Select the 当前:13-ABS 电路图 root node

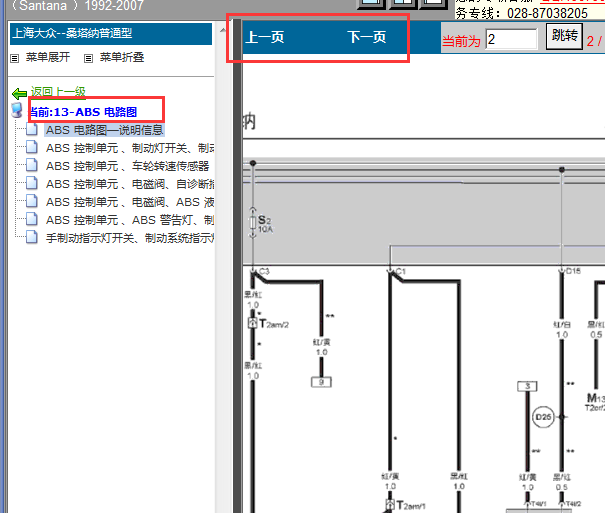point(83,112)
